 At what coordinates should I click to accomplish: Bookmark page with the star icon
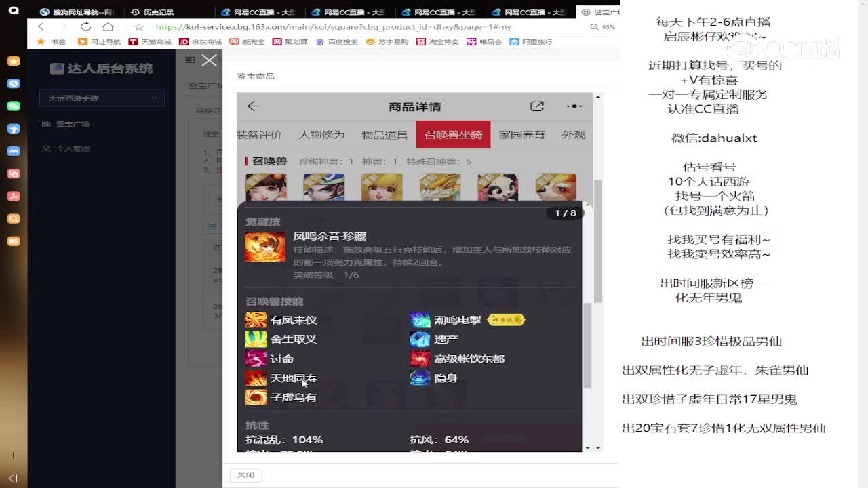coord(139,27)
